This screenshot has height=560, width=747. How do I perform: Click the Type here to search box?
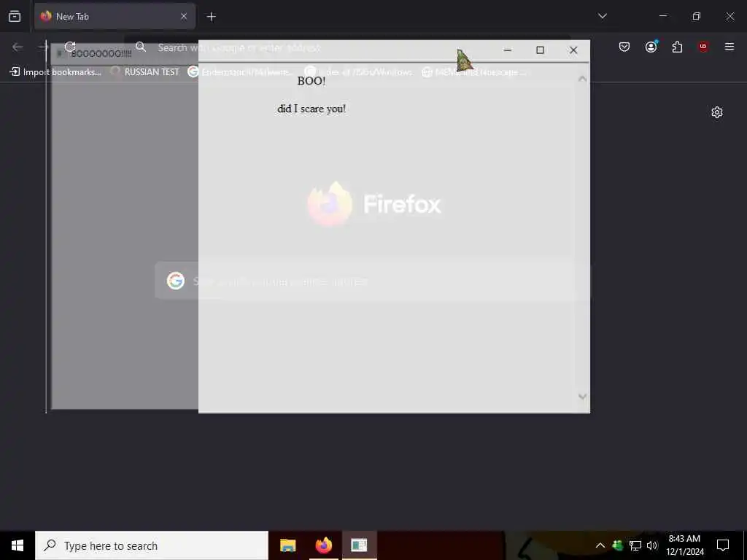[152, 545]
